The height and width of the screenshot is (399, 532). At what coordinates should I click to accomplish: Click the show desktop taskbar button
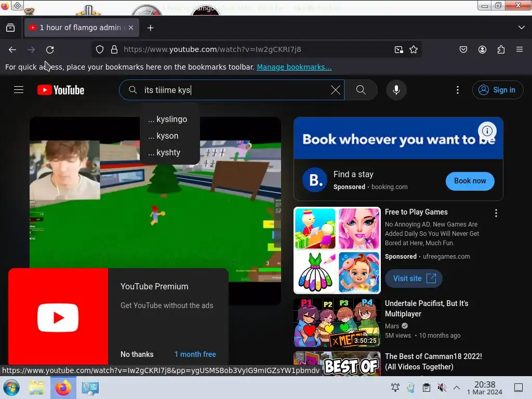coord(518,388)
